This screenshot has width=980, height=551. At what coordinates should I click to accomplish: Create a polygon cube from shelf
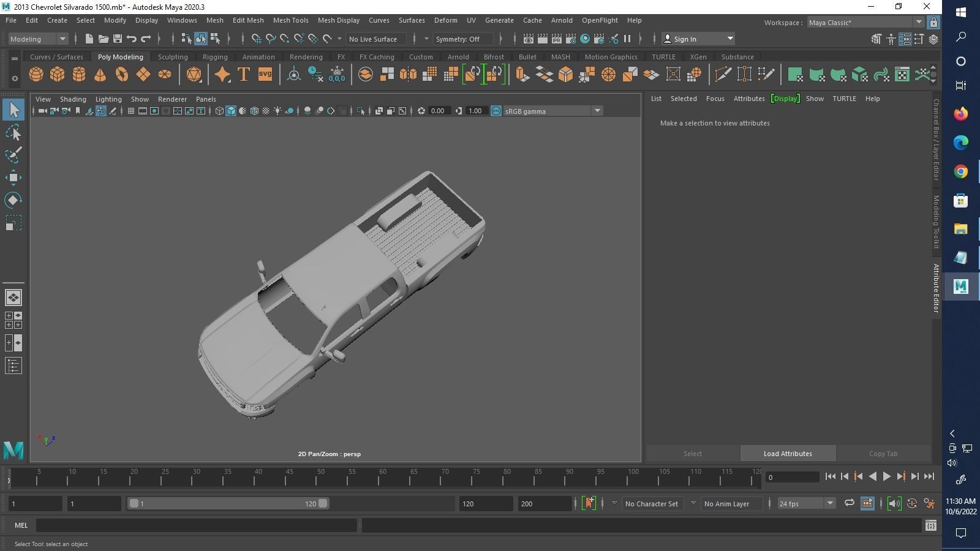point(58,75)
